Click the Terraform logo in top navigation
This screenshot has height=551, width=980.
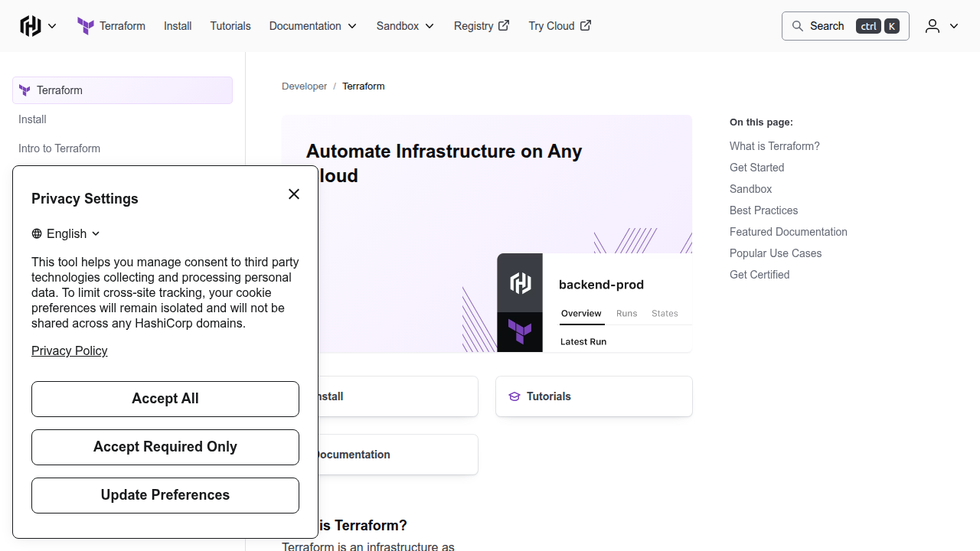pyautogui.click(x=86, y=26)
